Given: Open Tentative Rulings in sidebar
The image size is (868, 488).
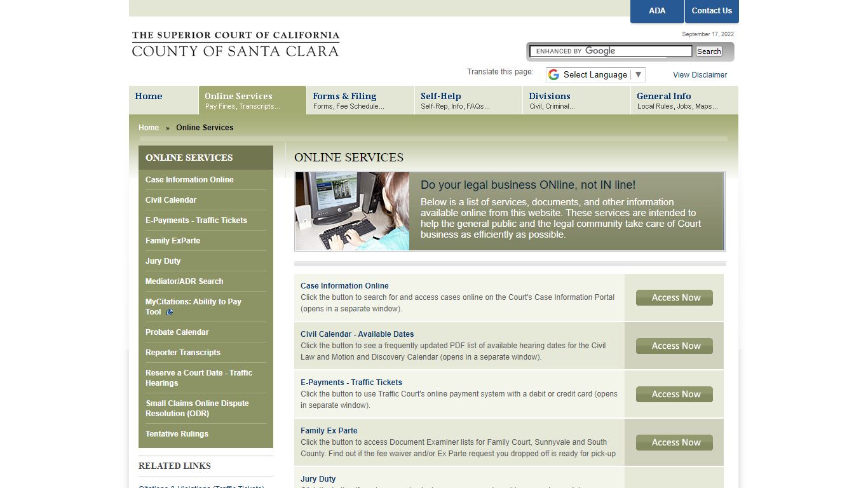Looking at the screenshot, I should (177, 434).
